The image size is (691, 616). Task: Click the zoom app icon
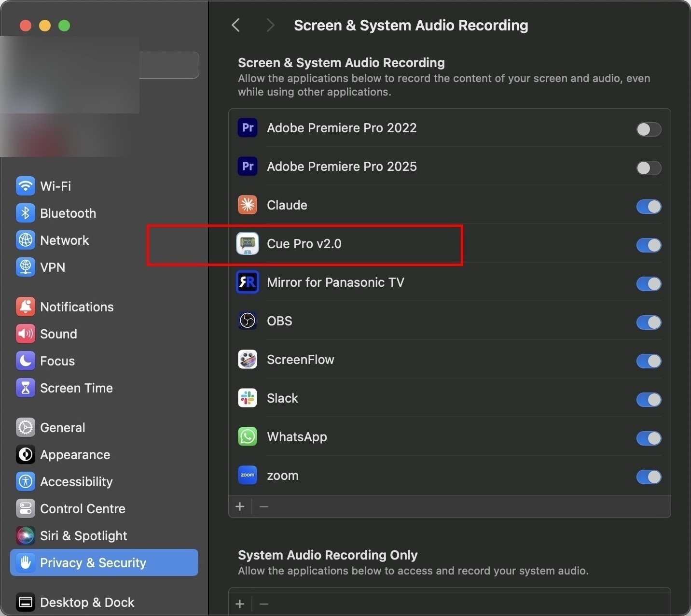(x=248, y=476)
